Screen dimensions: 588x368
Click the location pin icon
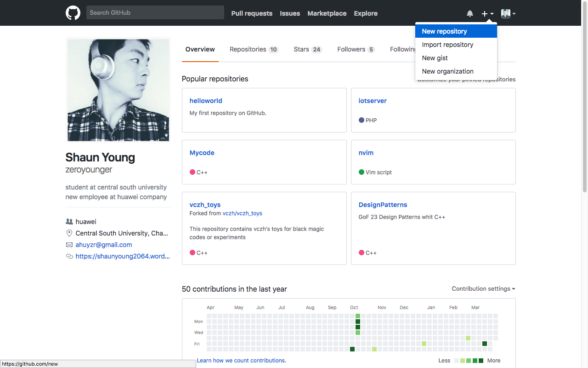pyautogui.click(x=69, y=233)
